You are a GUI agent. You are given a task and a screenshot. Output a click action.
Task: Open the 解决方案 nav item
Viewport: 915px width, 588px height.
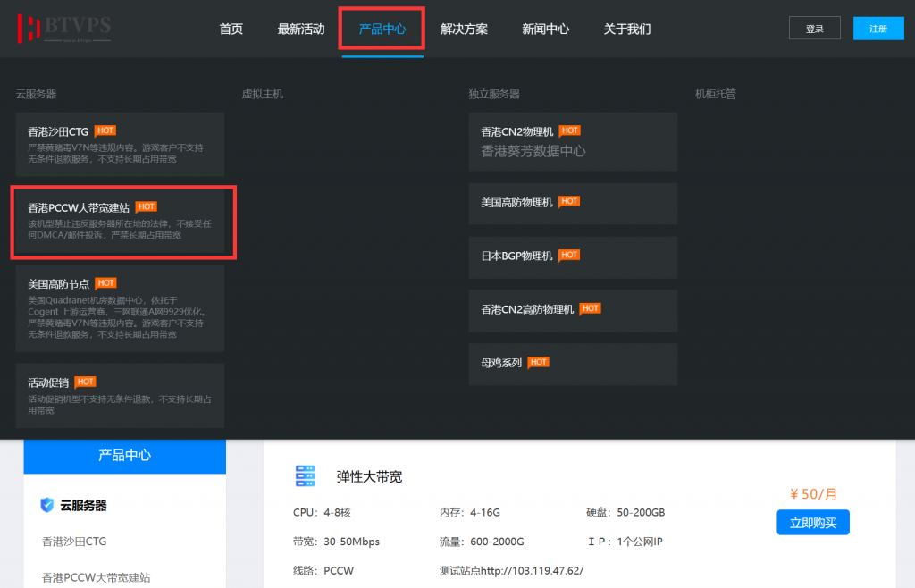[464, 29]
